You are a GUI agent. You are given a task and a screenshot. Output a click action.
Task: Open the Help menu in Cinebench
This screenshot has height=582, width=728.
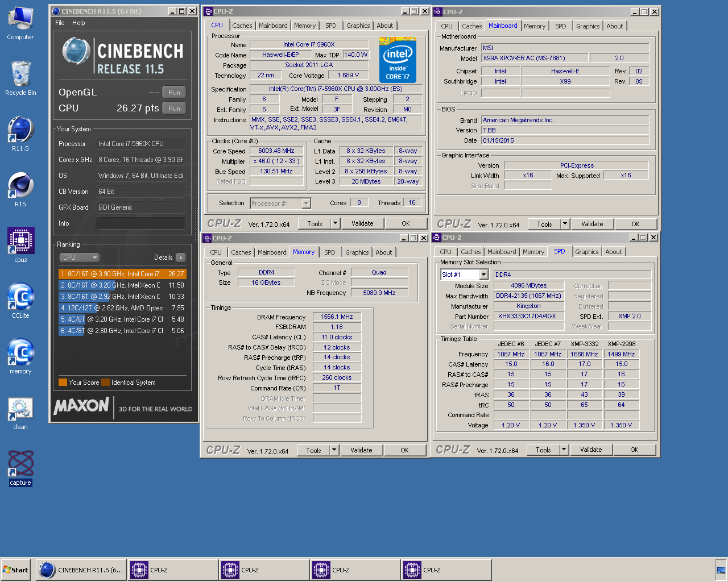[78, 23]
